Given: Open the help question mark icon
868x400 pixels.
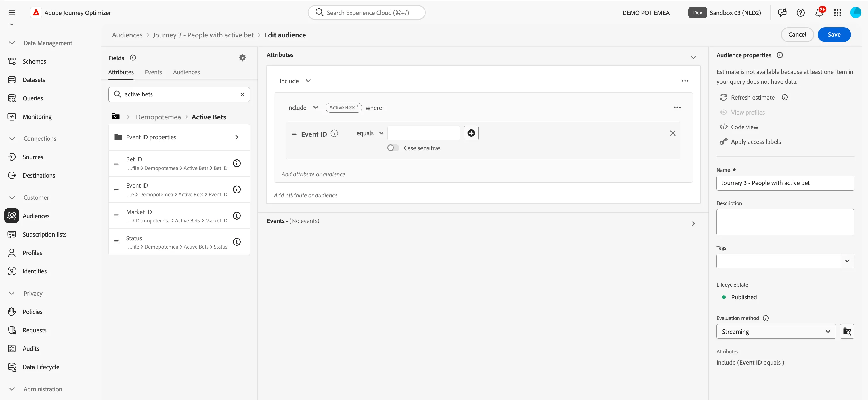Looking at the screenshot, I should coord(801,13).
